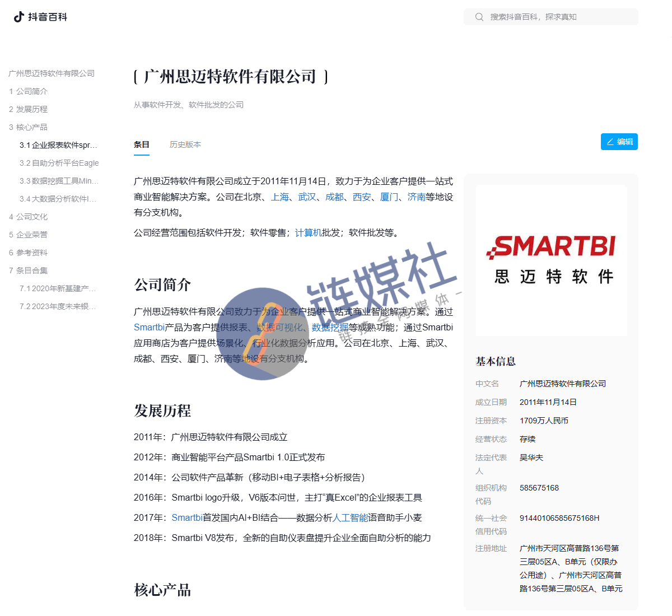This screenshot has height=616, width=672.
Task: Switch to the 历史版本 tab
Action: tap(185, 144)
